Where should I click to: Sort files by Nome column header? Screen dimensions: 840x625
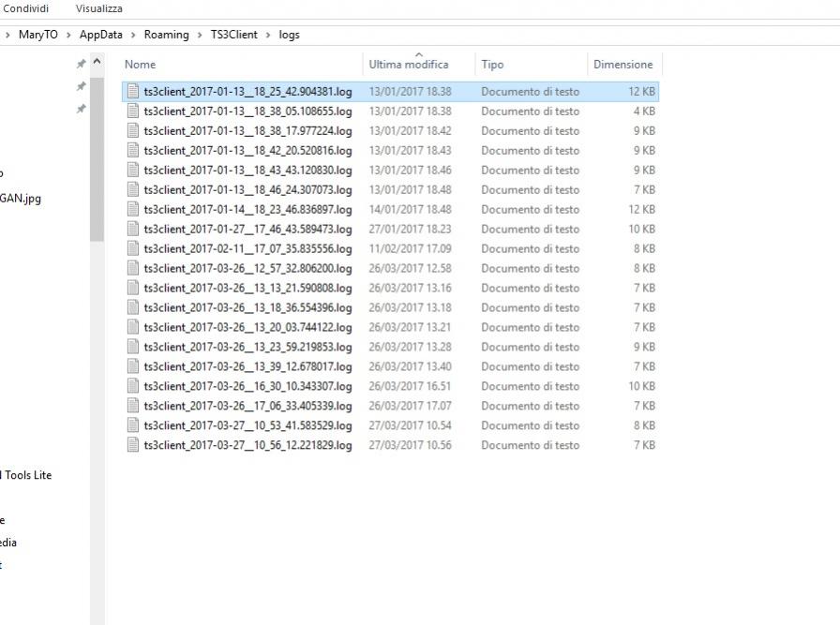coord(141,65)
